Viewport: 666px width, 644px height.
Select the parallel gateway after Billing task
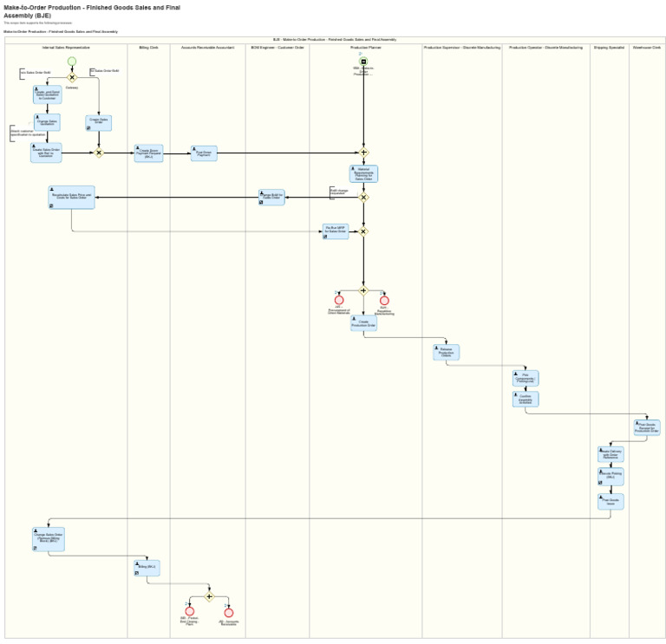point(209,596)
